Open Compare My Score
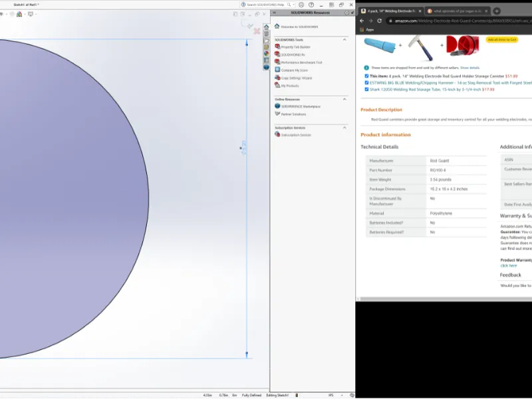The width and height of the screenshot is (532, 399). pyautogui.click(x=291, y=70)
